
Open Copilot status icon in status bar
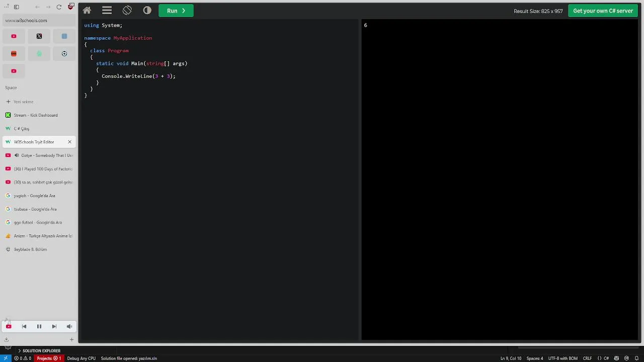tap(616, 358)
